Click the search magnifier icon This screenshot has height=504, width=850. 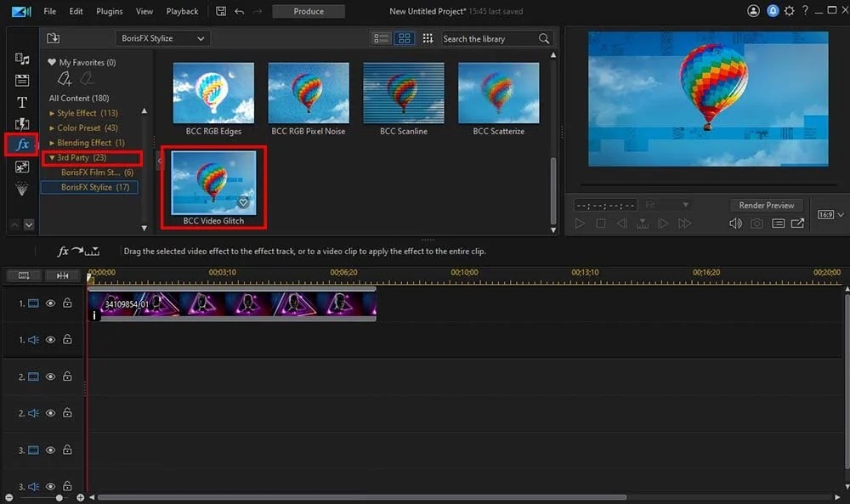tap(544, 38)
